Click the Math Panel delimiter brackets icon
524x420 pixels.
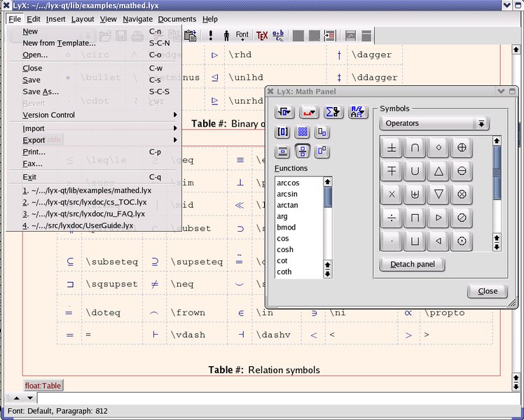click(x=283, y=132)
